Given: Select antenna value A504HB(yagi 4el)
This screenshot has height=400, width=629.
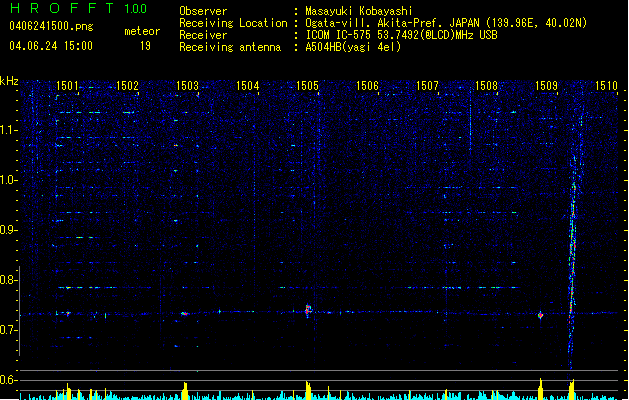Looking at the screenshot, I should click(353, 47).
